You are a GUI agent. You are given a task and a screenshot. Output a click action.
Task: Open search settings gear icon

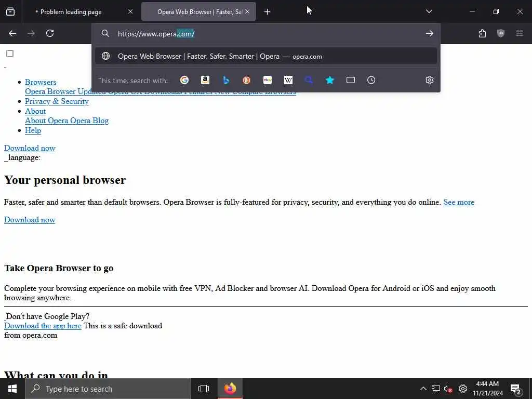pos(430,80)
